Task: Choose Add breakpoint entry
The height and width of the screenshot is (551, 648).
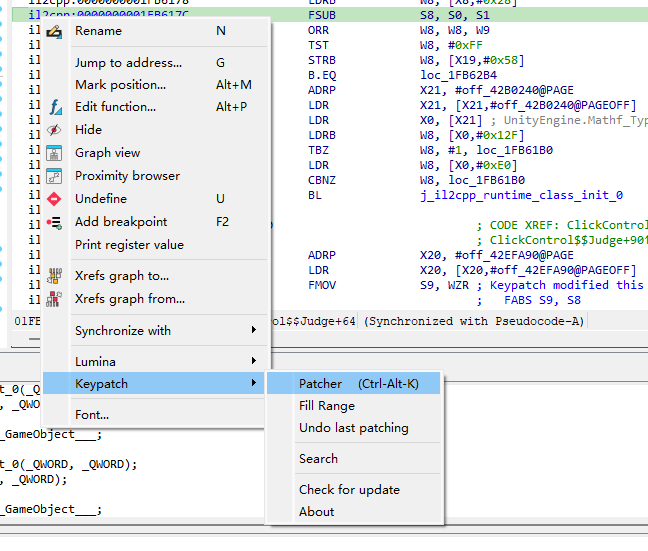Action: [156, 222]
